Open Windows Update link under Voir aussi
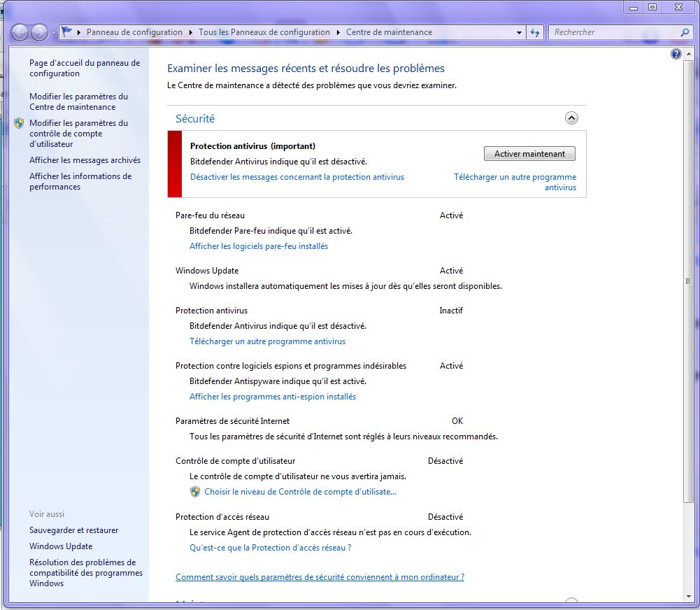The width and height of the screenshot is (700, 610). pyautogui.click(x=61, y=546)
